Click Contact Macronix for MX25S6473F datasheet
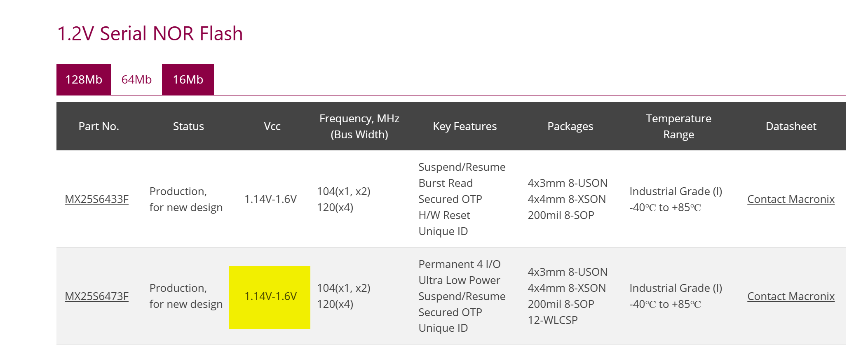 [791, 296]
